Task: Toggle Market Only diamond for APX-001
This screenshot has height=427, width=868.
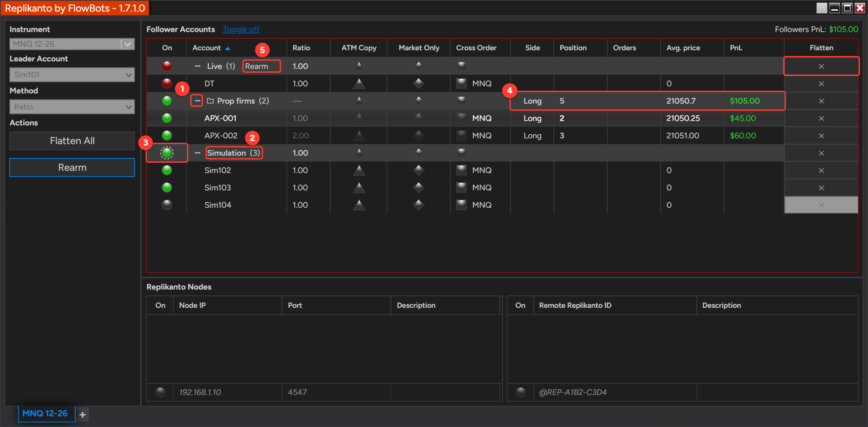Action: coord(418,118)
